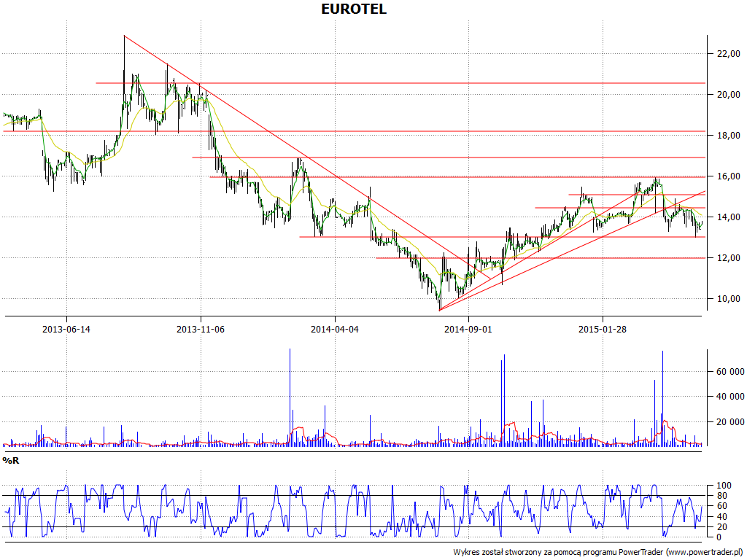Click the 22,00 price axis label

pos(729,54)
